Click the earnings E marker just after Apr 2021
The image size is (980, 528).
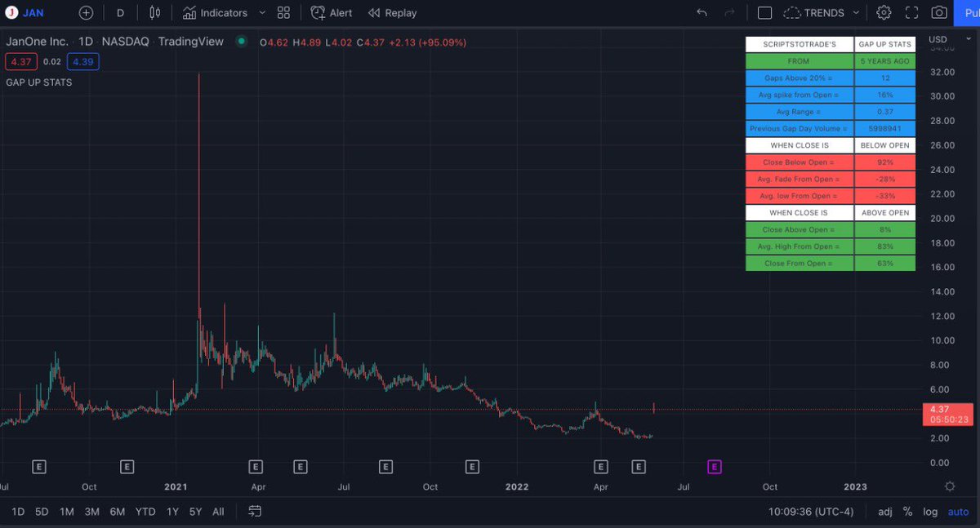pyautogui.click(x=300, y=467)
